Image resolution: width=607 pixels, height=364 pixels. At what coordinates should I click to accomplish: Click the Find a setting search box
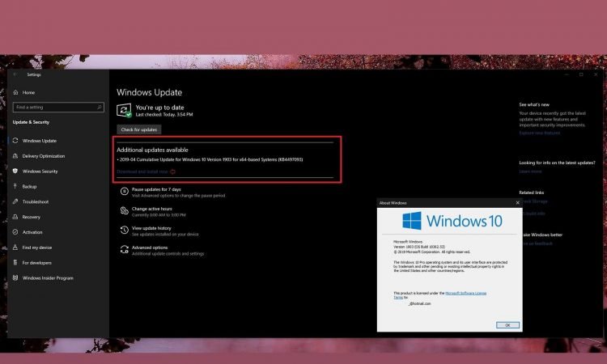coord(57,107)
